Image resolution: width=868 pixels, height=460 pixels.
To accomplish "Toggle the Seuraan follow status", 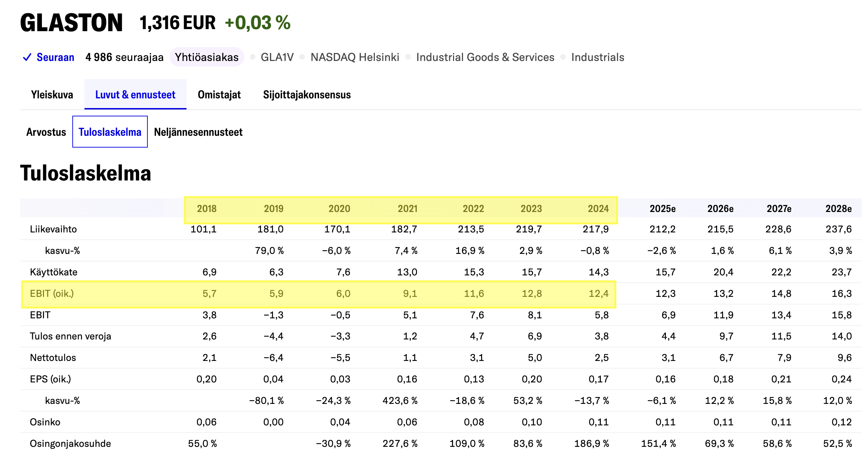I will 55,57.
